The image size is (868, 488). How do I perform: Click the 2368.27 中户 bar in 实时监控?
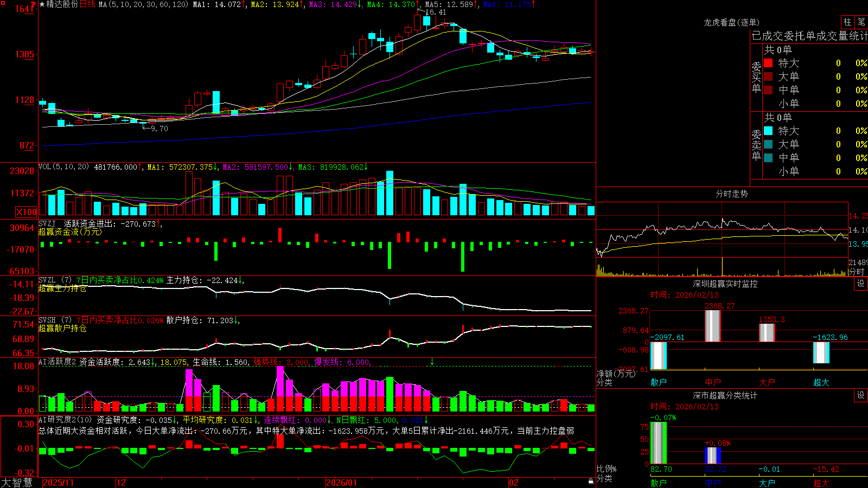(713, 326)
